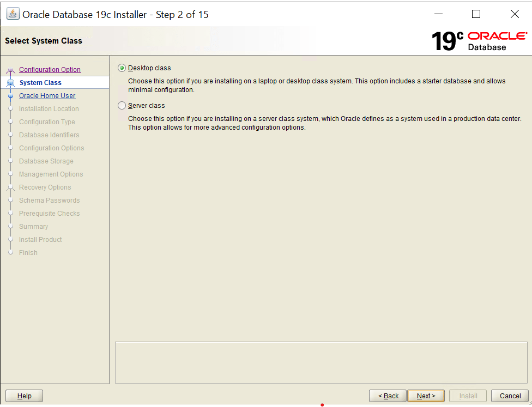Click the Finish step text
The width and height of the screenshot is (532, 407).
click(28, 253)
